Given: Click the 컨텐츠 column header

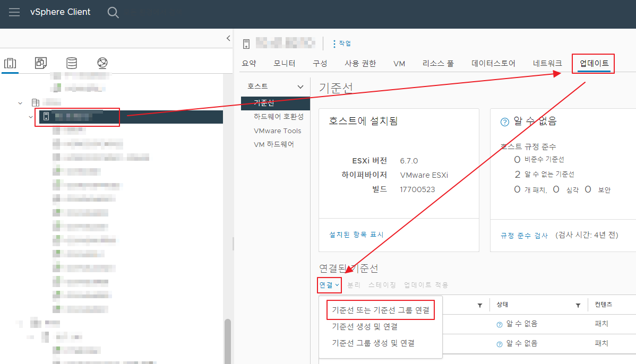Looking at the screenshot, I should pos(604,305).
